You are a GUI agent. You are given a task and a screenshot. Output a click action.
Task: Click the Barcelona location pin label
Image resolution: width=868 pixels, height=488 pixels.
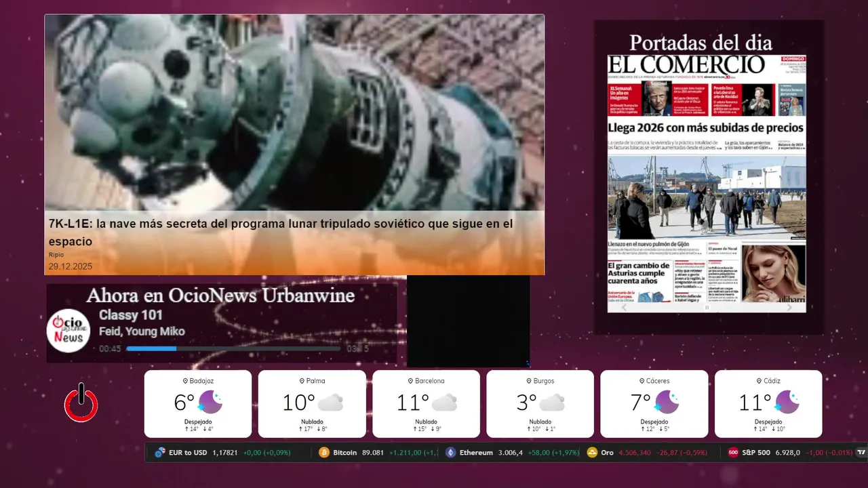click(x=426, y=381)
